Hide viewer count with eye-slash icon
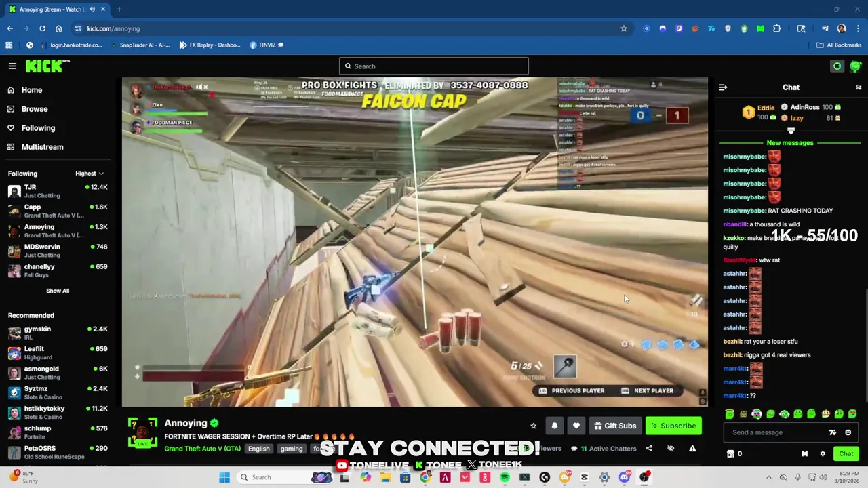The height and width of the screenshot is (488, 868). click(671, 449)
